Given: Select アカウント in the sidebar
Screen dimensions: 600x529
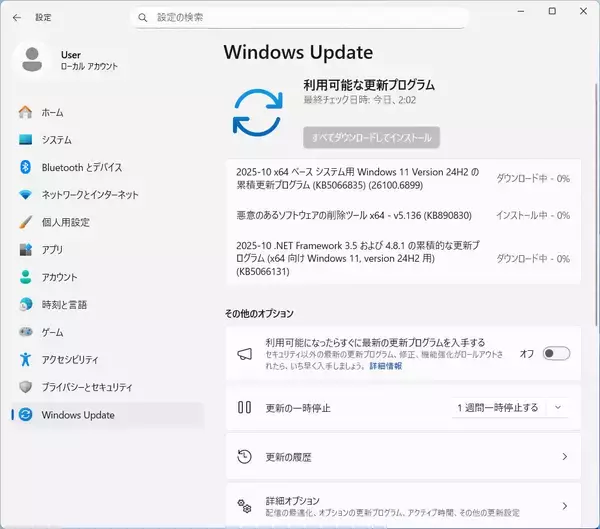Looking at the screenshot, I should point(108,277).
